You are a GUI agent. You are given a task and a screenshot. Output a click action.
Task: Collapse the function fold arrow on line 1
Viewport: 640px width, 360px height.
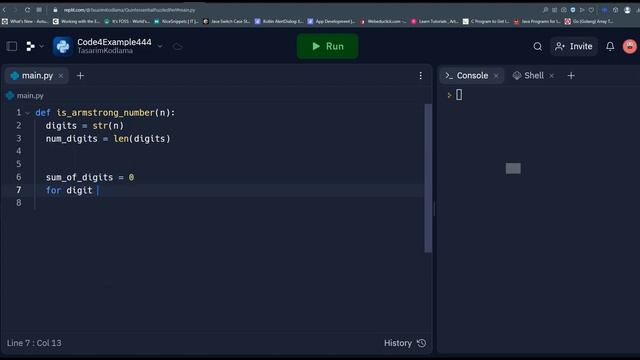pos(27,113)
